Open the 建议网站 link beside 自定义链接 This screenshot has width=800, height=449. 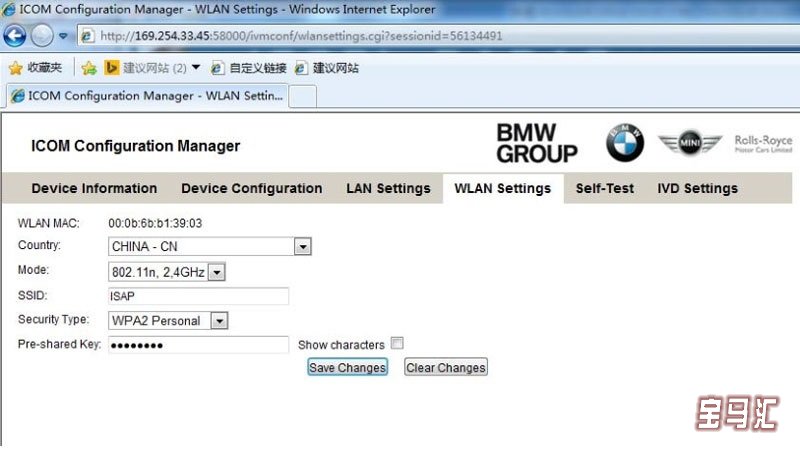[x=327, y=68]
